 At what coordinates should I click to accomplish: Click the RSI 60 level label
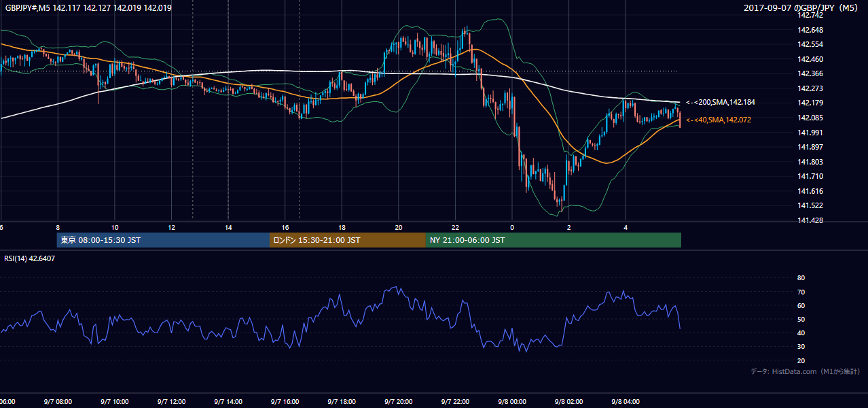click(801, 305)
